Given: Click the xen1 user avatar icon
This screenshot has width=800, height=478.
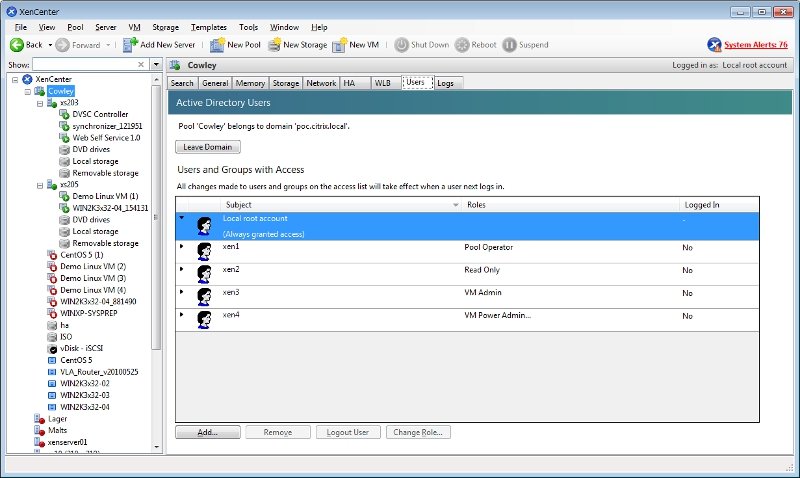Looking at the screenshot, I should (205, 251).
